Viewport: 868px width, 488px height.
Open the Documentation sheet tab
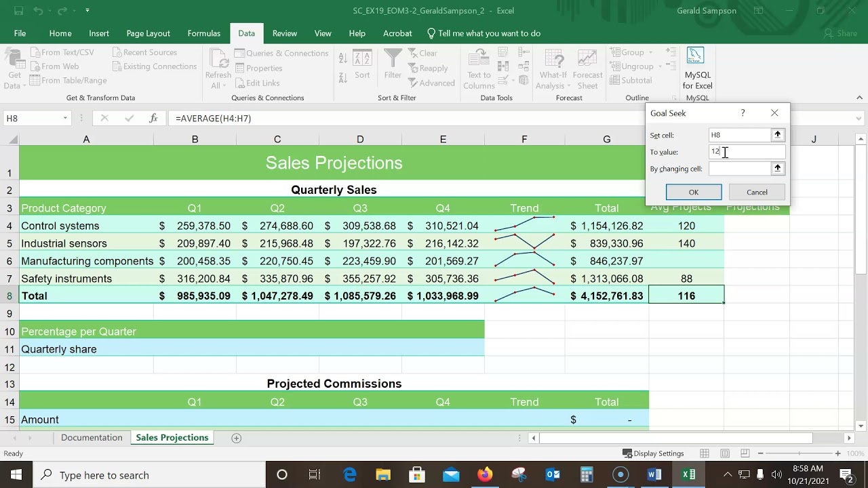(x=92, y=438)
